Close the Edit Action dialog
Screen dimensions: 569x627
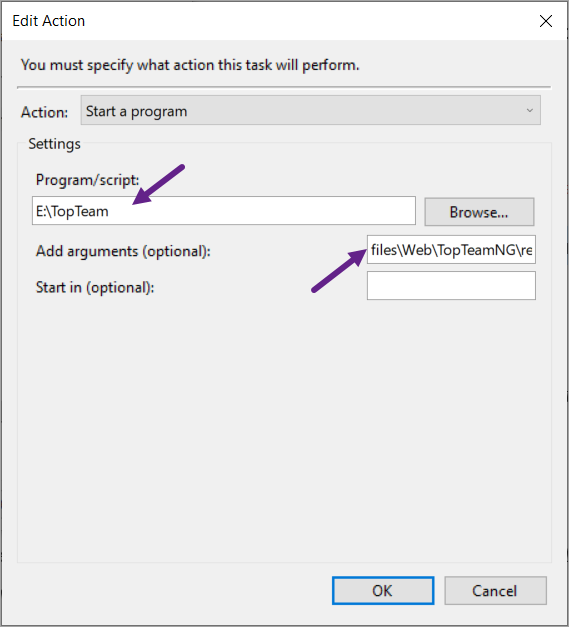[545, 21]
